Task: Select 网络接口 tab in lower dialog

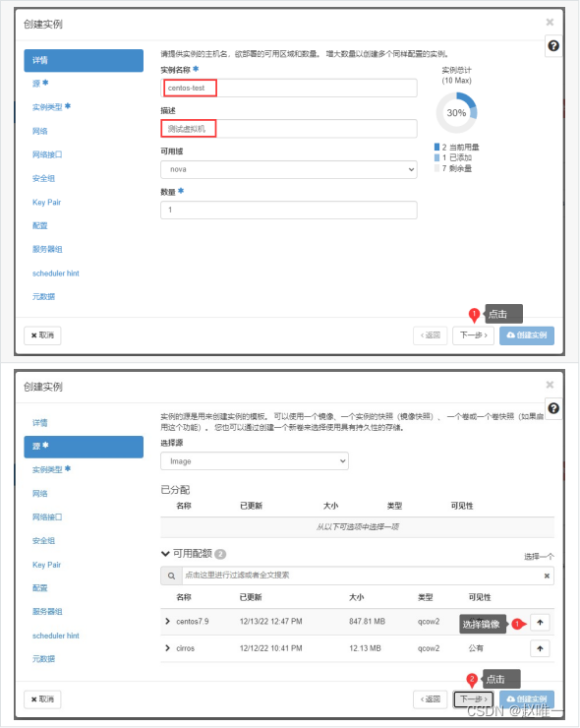Action: (x=47, y=517)
